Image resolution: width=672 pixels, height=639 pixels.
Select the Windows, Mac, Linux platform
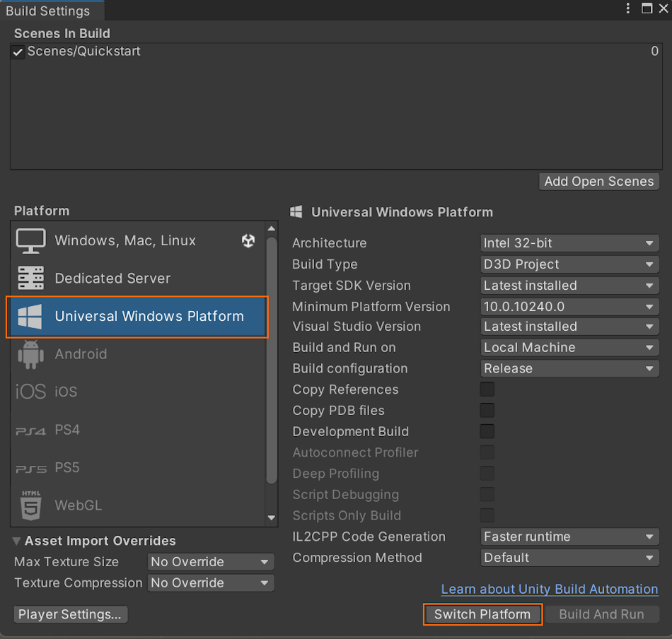138,241
